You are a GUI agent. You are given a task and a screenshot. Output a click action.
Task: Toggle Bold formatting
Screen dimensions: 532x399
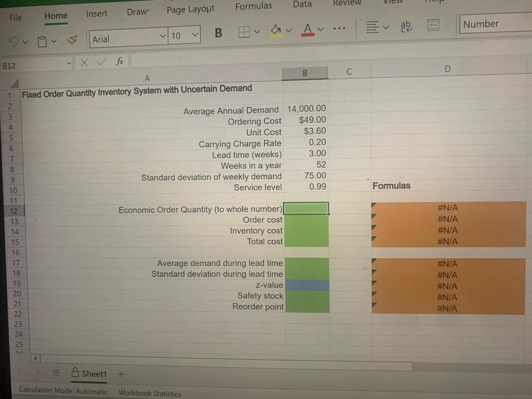[x=219, y=33]
